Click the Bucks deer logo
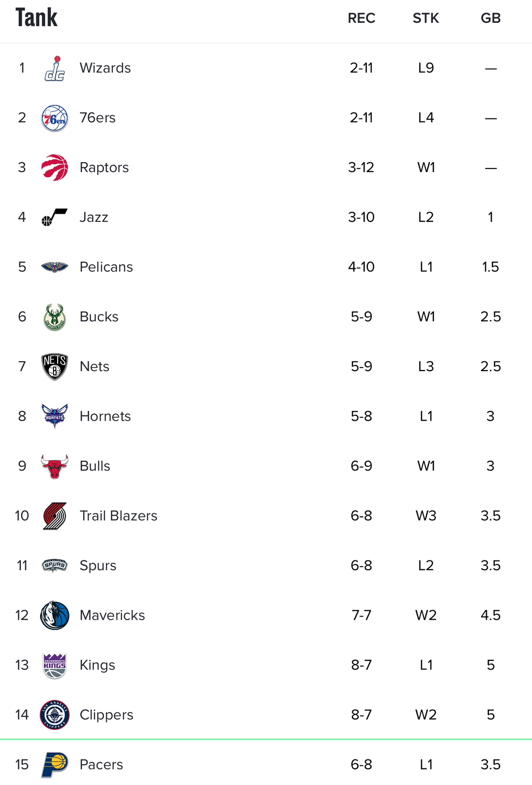This screenshot has width=532, height=785. point(55,317)
